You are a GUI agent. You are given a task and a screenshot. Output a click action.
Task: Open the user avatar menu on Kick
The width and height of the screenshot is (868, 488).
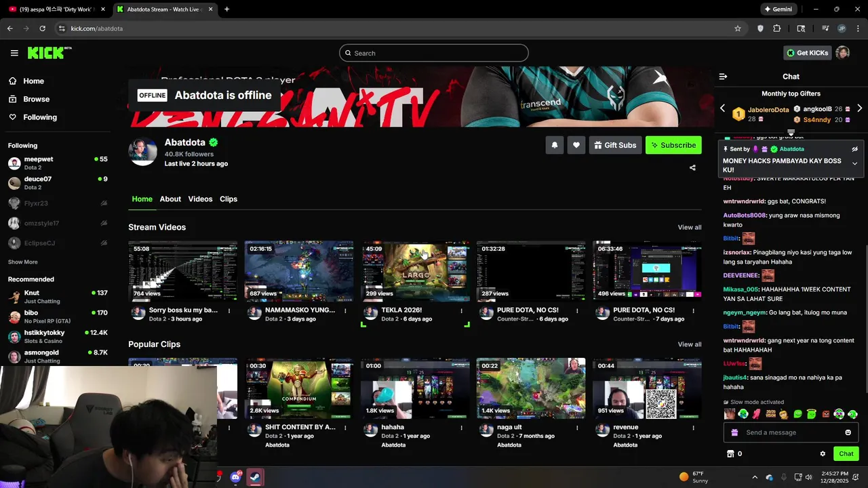[x=842, y=53]
